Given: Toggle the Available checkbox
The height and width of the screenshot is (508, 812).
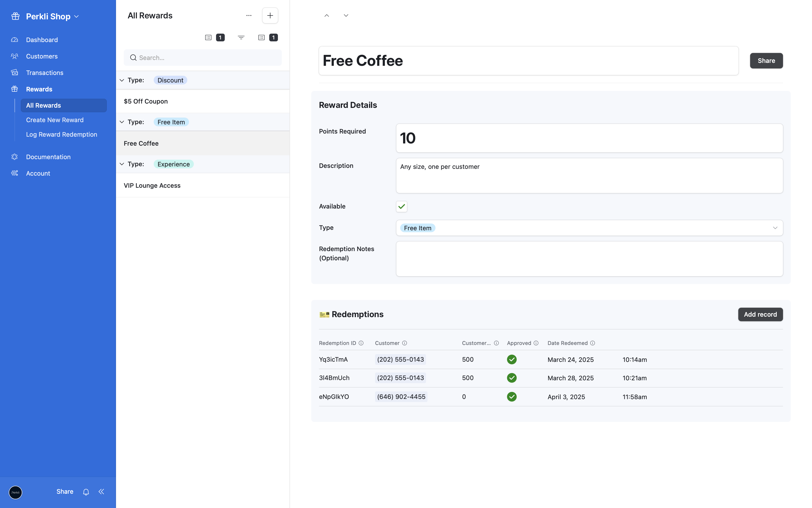Looking at the screenshot, I should click(x=402, y=206).
